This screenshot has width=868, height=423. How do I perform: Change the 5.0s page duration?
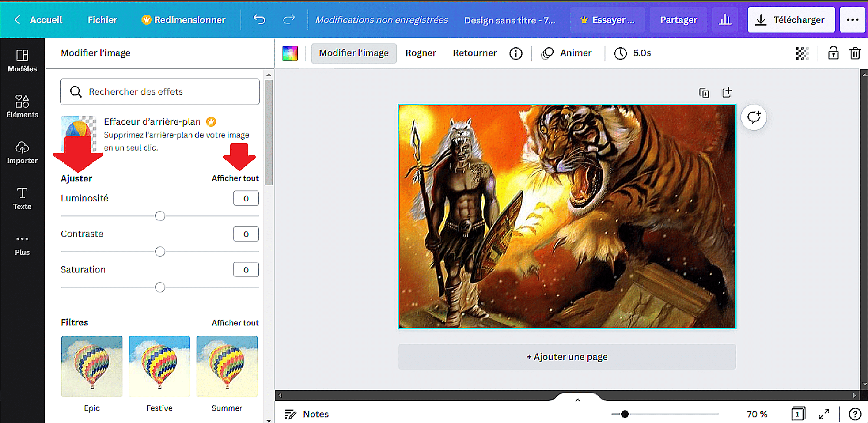[x=633, y=53]
